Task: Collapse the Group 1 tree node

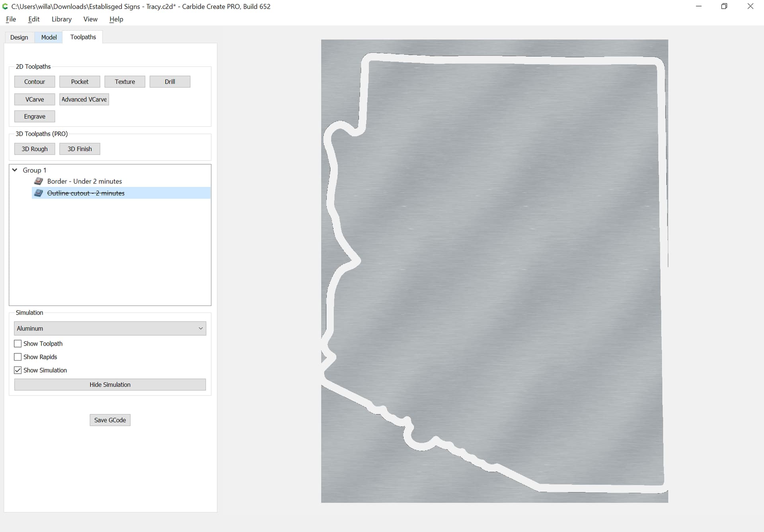Action: tap(15, 170)
